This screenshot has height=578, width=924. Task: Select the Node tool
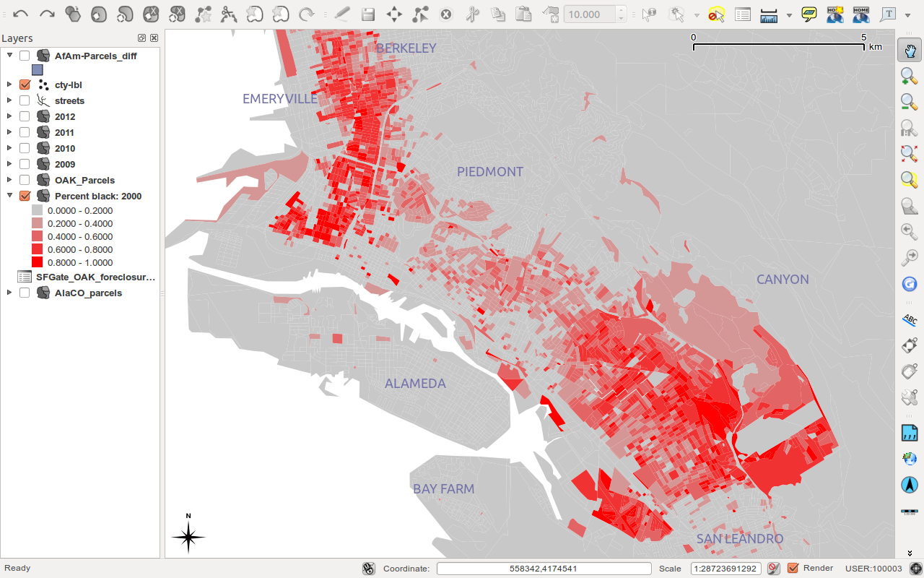[x=420, y=14]
